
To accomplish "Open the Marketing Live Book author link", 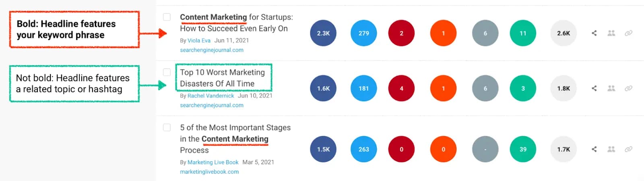I will 213,162.
